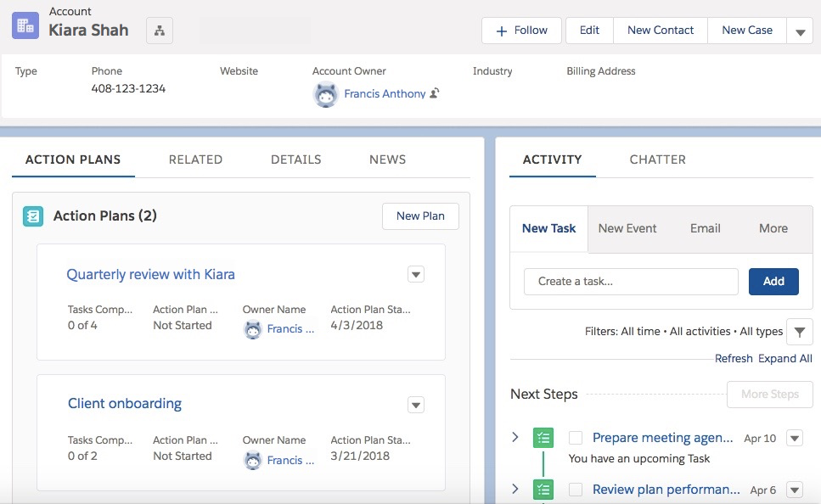Click the New Plan button
Screen dimensions: 821x504
[420, 216]
